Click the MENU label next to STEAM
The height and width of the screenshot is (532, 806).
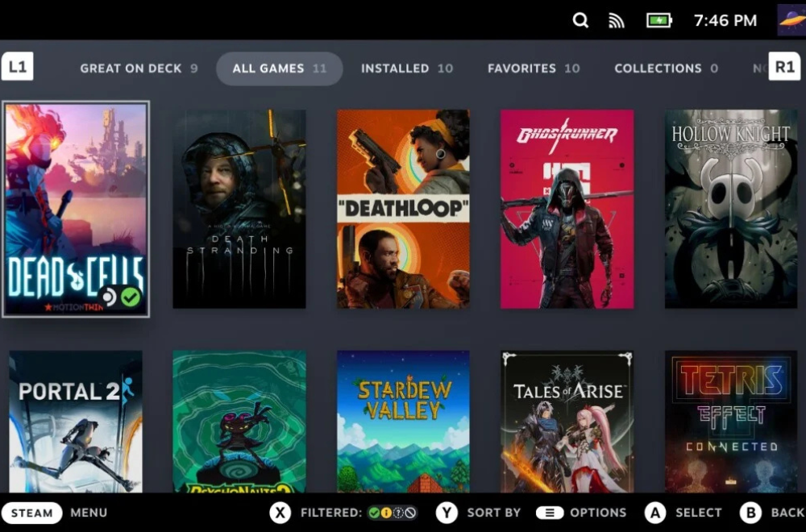pyautogui.click(x=89, y=513)
